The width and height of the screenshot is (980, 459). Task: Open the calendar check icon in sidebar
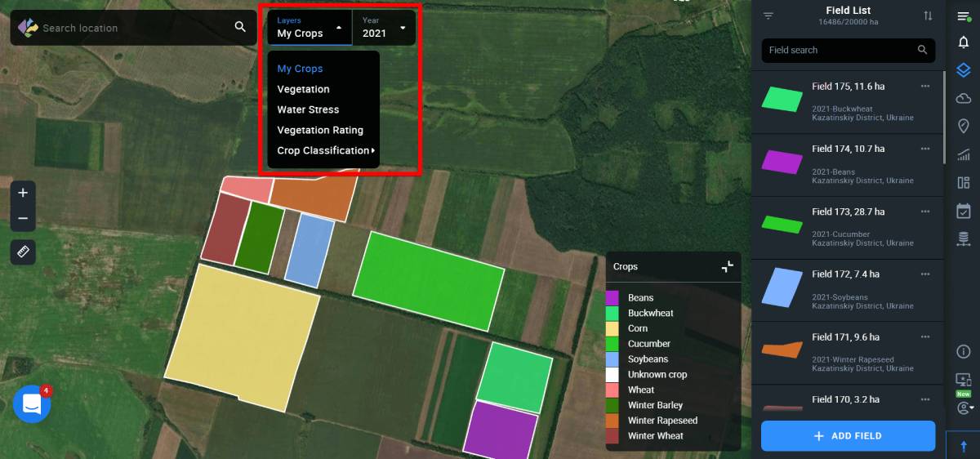pos(963,211)
